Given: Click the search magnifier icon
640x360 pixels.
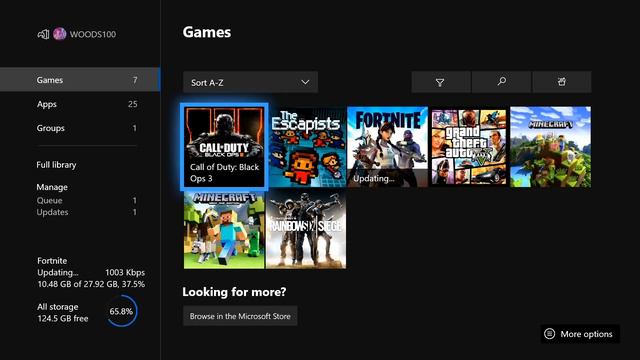Looking at the screenshot, I should [501, 82].
